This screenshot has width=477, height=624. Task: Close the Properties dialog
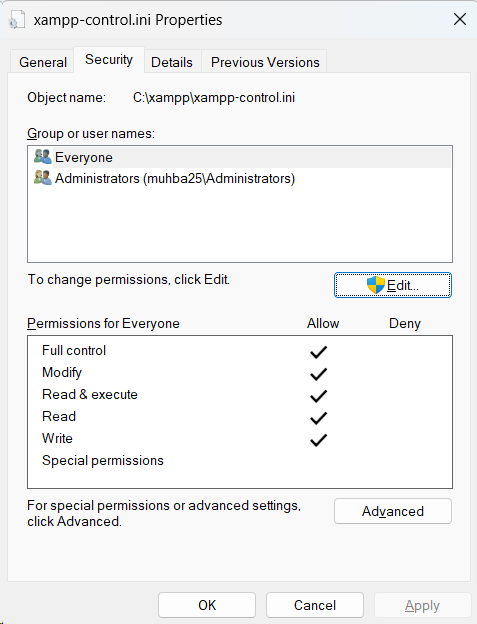pos(459,19)
